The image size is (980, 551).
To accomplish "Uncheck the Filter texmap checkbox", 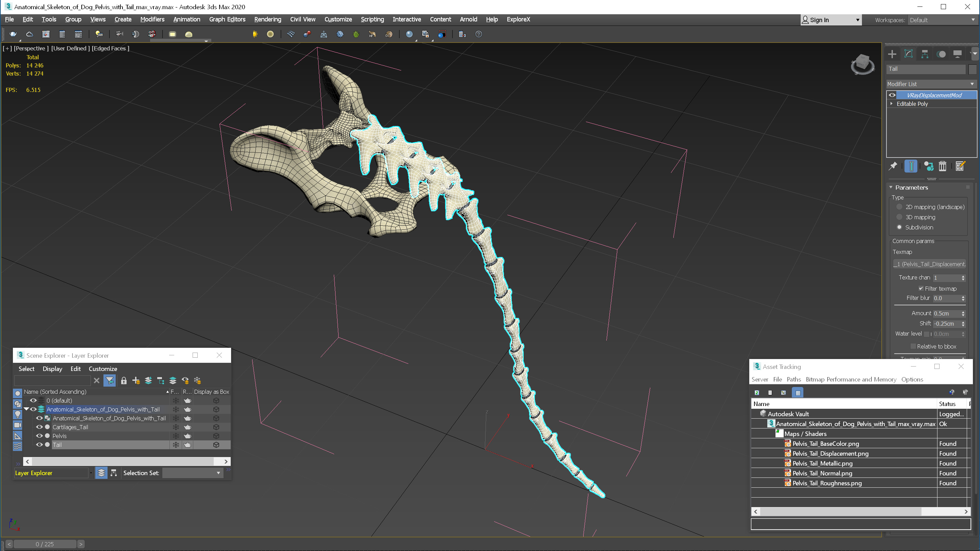I will (921, 289).
